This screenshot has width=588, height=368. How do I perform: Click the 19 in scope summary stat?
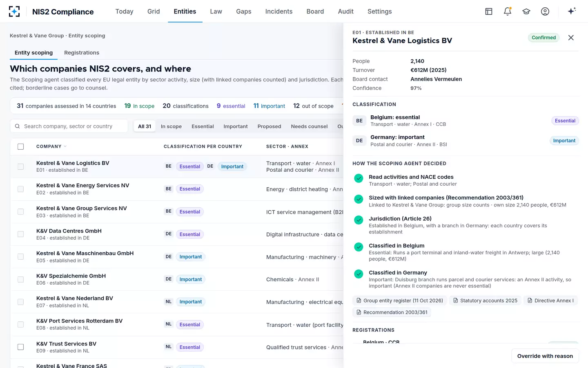click(x=139, y=106)
